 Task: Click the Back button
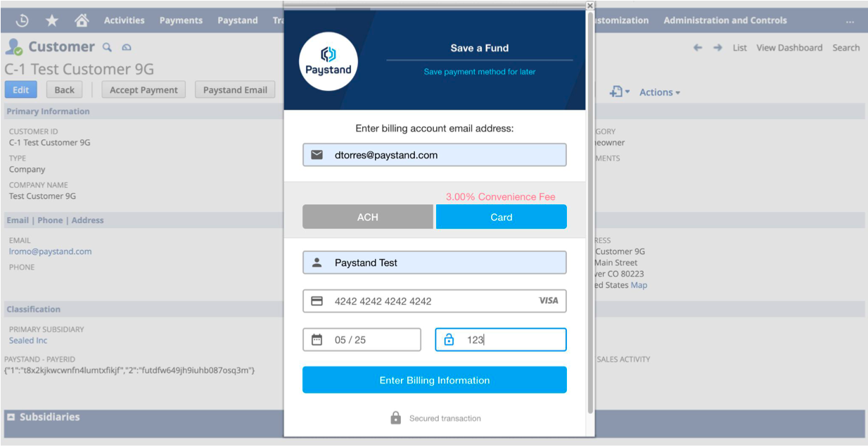click(65, 89)
